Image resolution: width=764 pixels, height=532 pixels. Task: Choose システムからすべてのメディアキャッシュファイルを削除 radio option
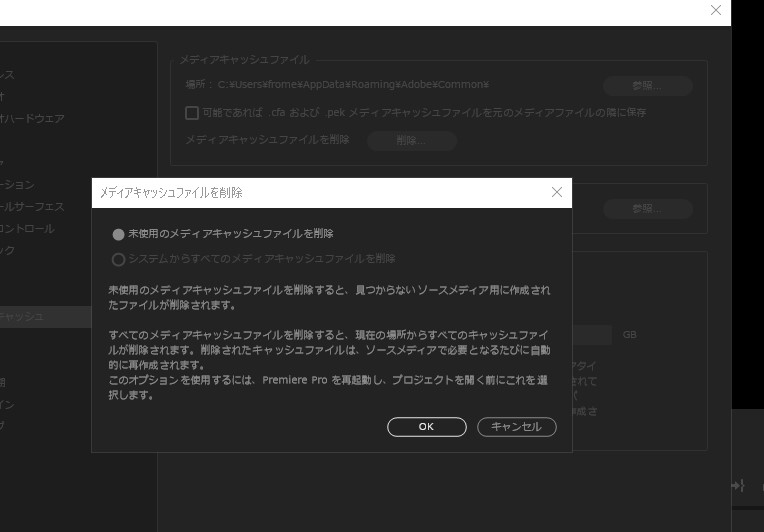click(x=119, y=259)
